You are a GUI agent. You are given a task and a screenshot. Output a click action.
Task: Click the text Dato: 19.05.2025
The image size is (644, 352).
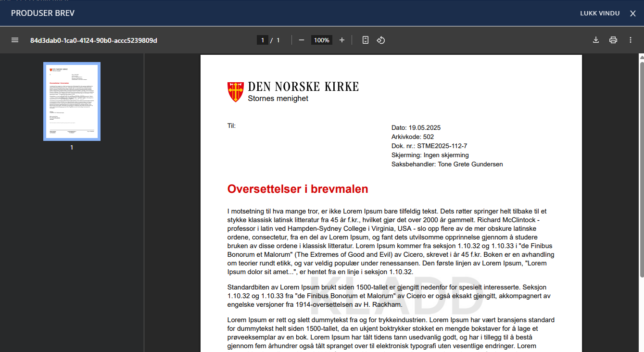coord(416,127)
